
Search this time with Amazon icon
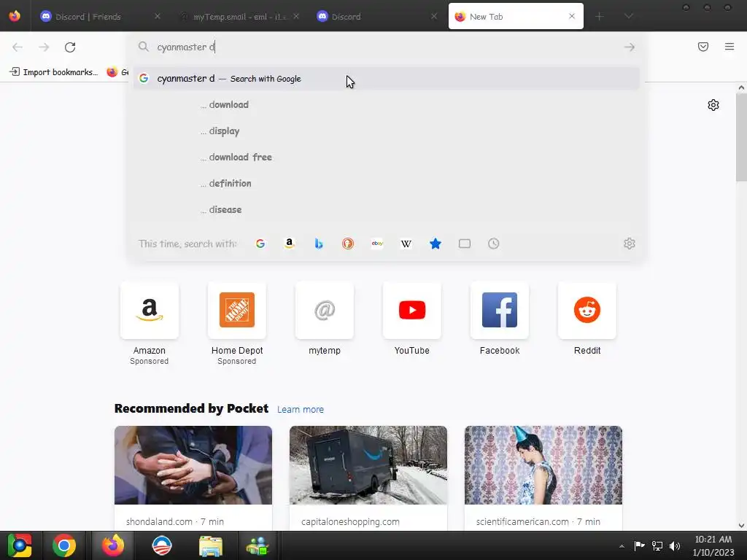pyautogui.click(x=289, y=244)
